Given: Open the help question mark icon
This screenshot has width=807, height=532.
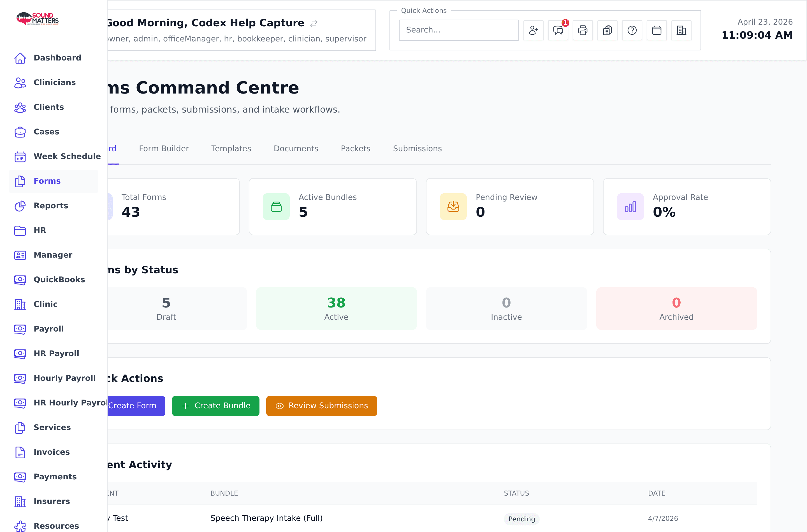Looking at the screenshot, I should click(x=632, y=30).
